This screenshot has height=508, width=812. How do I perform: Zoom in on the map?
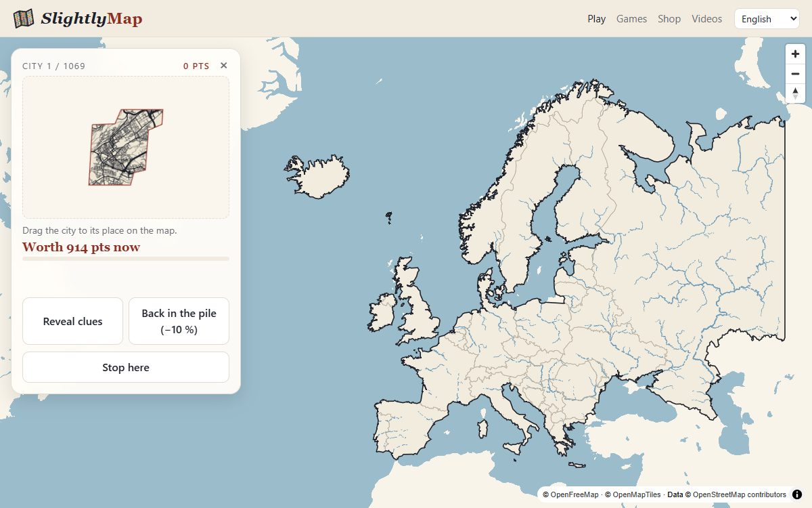pyautogui.click(x=795, y=54)
